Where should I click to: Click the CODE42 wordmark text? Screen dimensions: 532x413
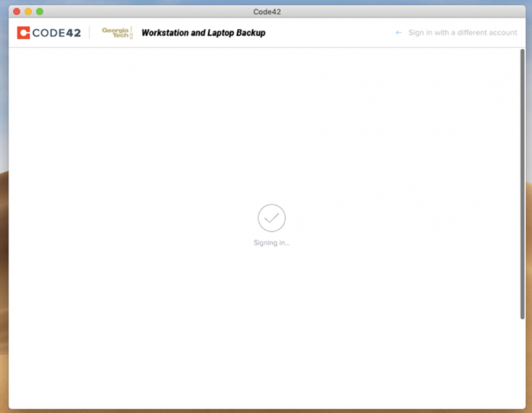(x=57, y=32)
